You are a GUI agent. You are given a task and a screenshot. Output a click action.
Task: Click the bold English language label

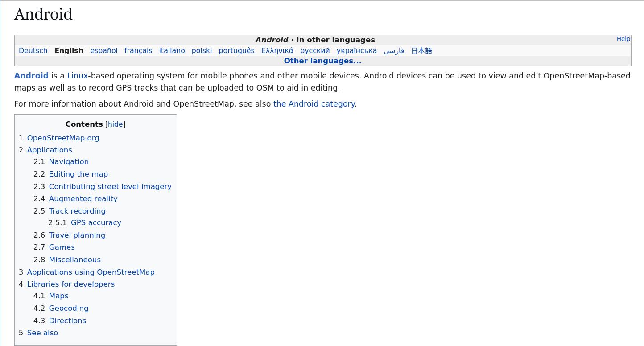tap(69, 51)
